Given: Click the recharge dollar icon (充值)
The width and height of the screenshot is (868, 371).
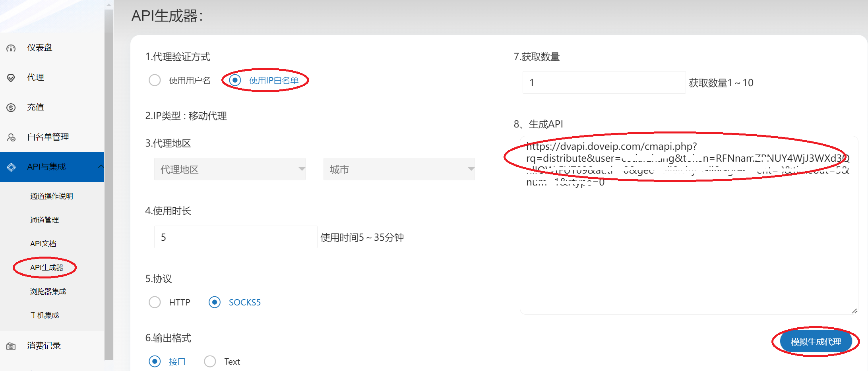Looking at the screenshot, I should [x=11, y=108].
